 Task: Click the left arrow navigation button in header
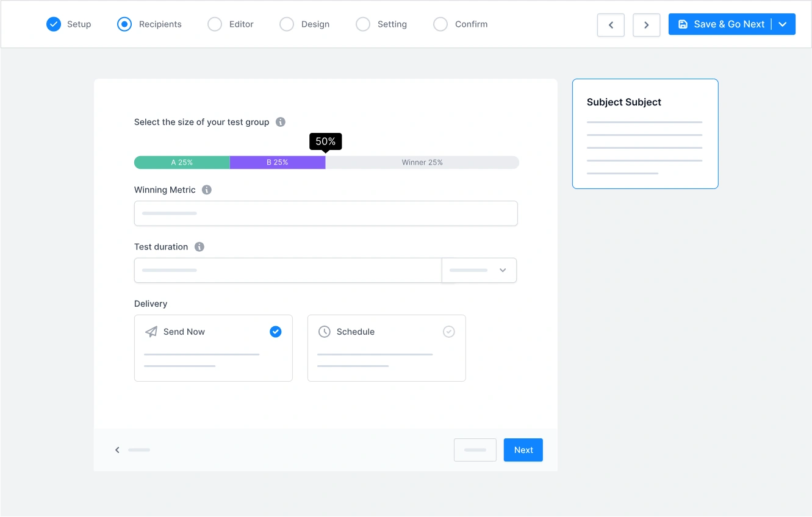point(611,25)
